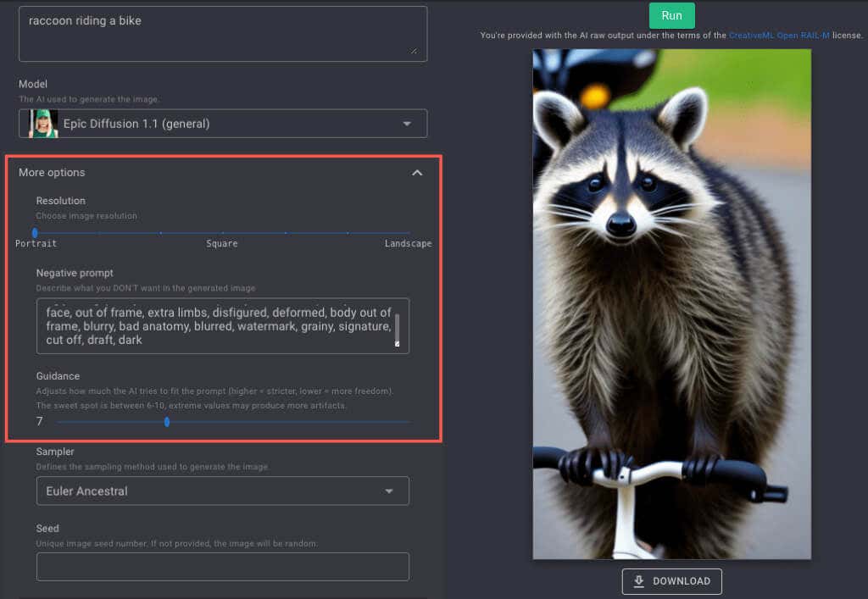Focus the Seed input field
868x599 pixels.
222,567
